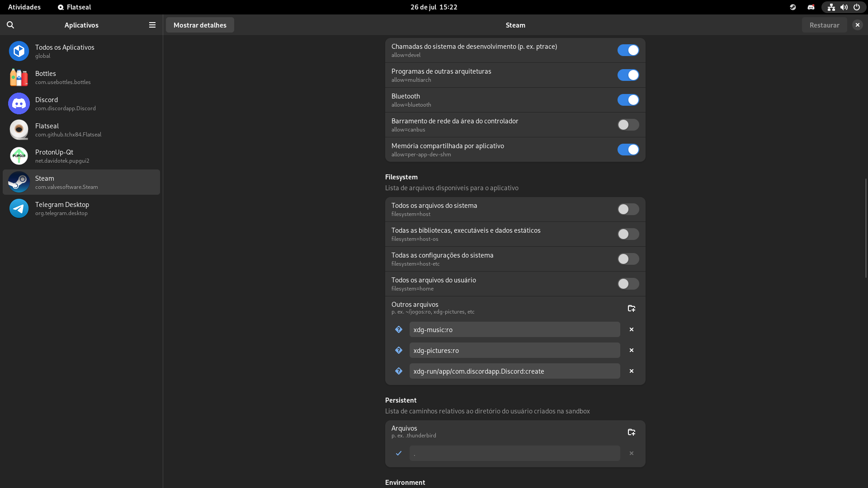Image resolution: width=868 pixels, height=488 pixels.
Task: Select the Discord app icon in sidebar
Action: 19,103
